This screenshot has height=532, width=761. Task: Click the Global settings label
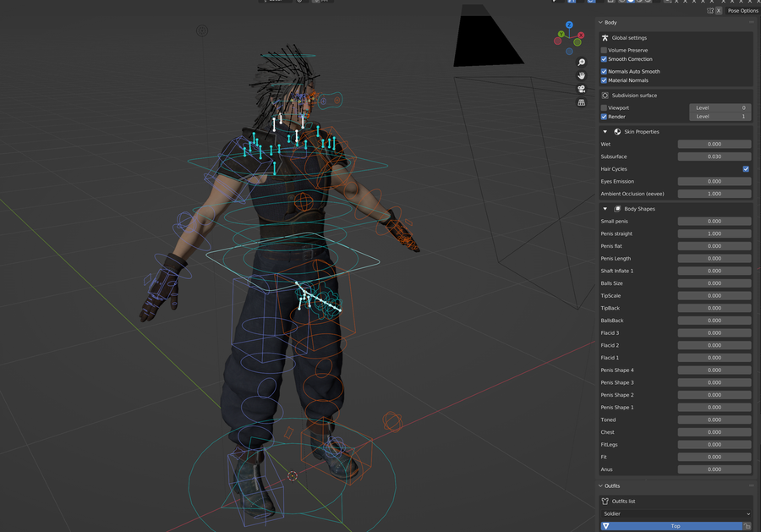pos(629,38)
